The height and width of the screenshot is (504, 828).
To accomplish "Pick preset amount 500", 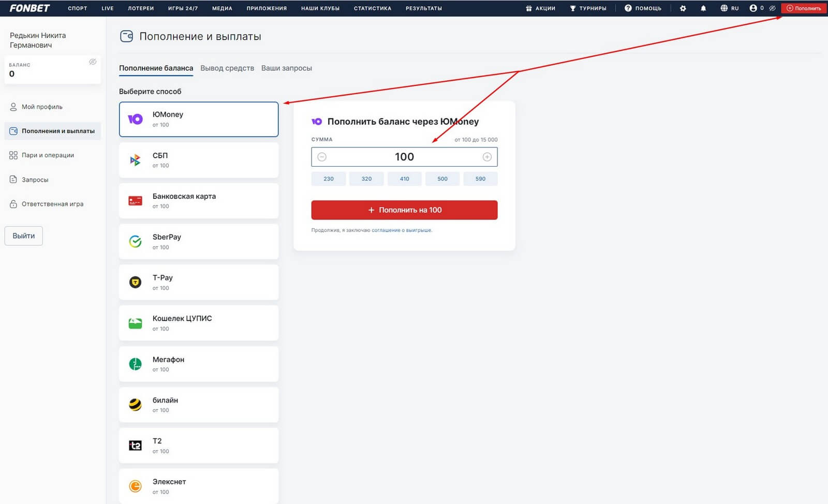I will point(442,179).
